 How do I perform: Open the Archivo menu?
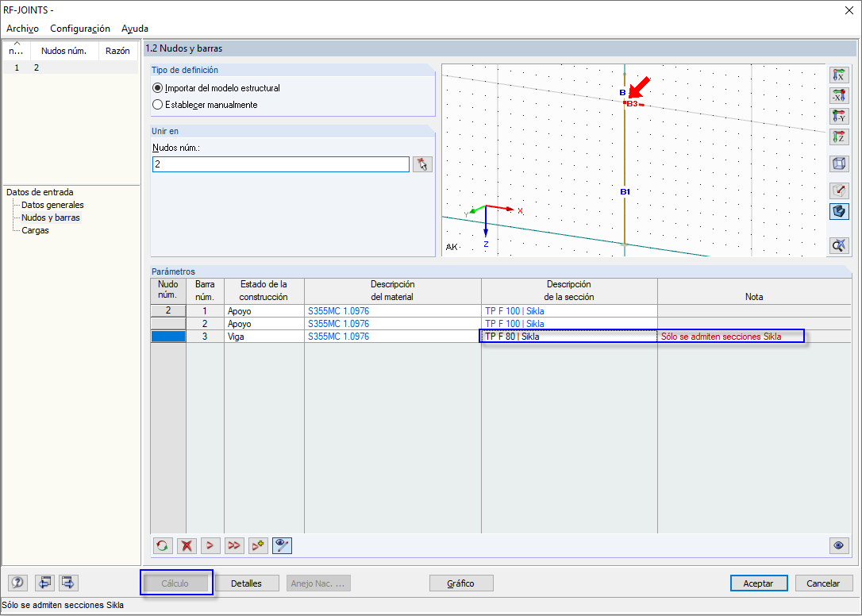tap(22, 29)
